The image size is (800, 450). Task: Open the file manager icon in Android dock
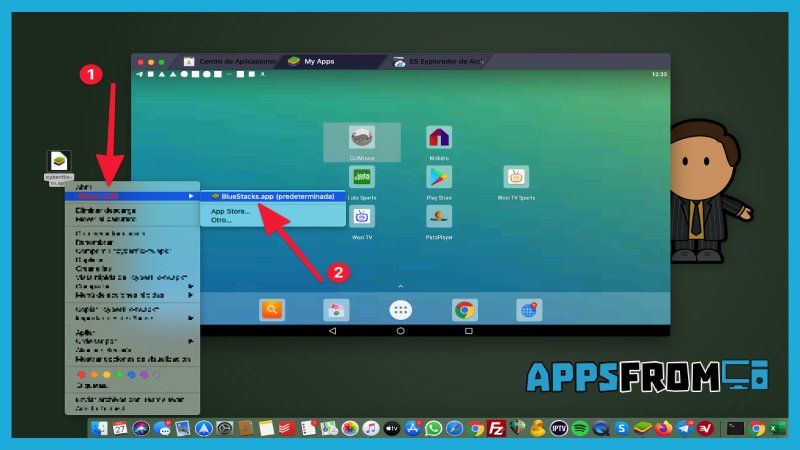(x=336, y=310)
